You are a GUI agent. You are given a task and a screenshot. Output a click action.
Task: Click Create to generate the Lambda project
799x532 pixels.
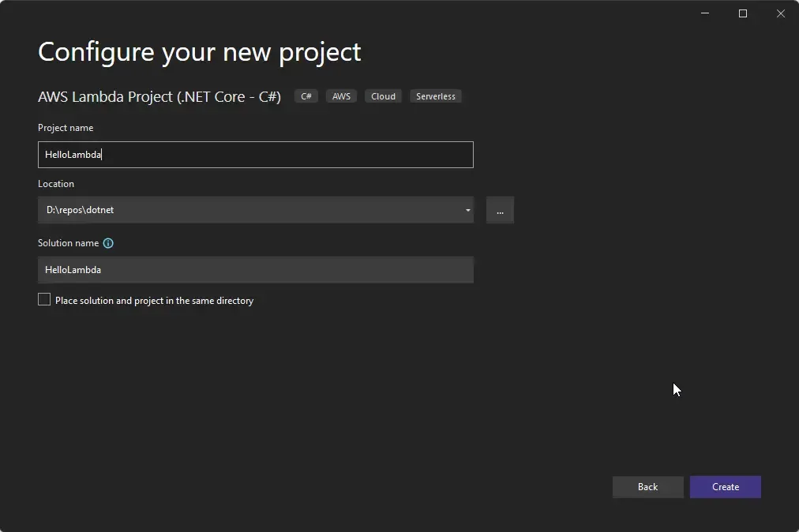click(725, 487)
